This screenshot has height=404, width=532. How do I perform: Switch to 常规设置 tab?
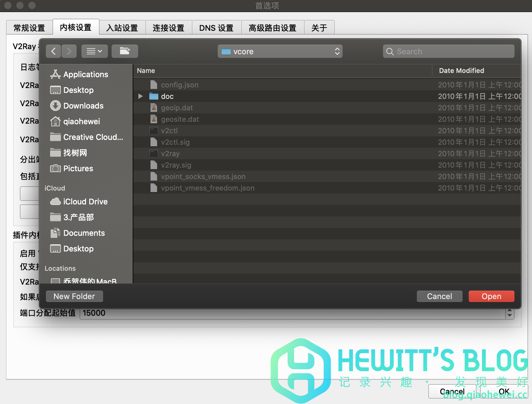point(29,28)
